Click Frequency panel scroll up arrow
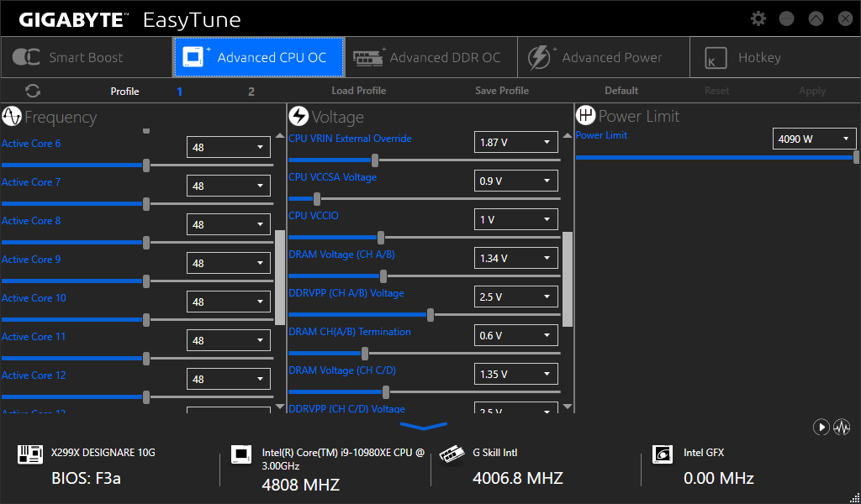861x504 pixels. pyautogui.click(x=280, y=135)
